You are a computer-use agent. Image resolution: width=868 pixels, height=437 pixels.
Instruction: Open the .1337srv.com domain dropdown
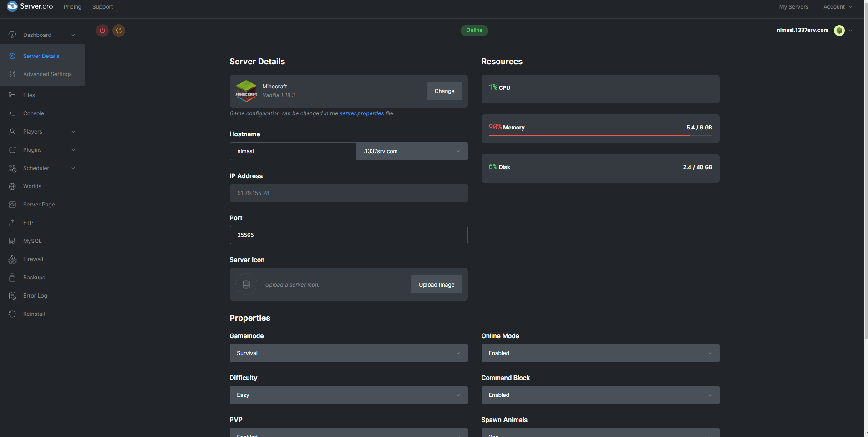412,151
